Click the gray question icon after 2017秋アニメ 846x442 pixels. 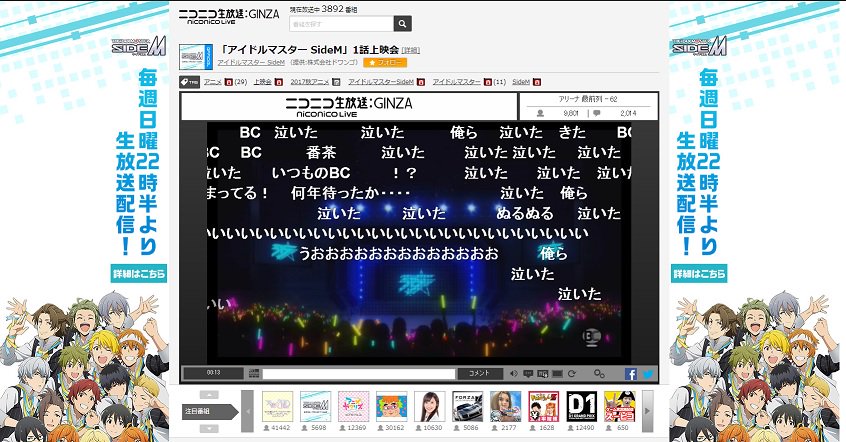[336, 82]
